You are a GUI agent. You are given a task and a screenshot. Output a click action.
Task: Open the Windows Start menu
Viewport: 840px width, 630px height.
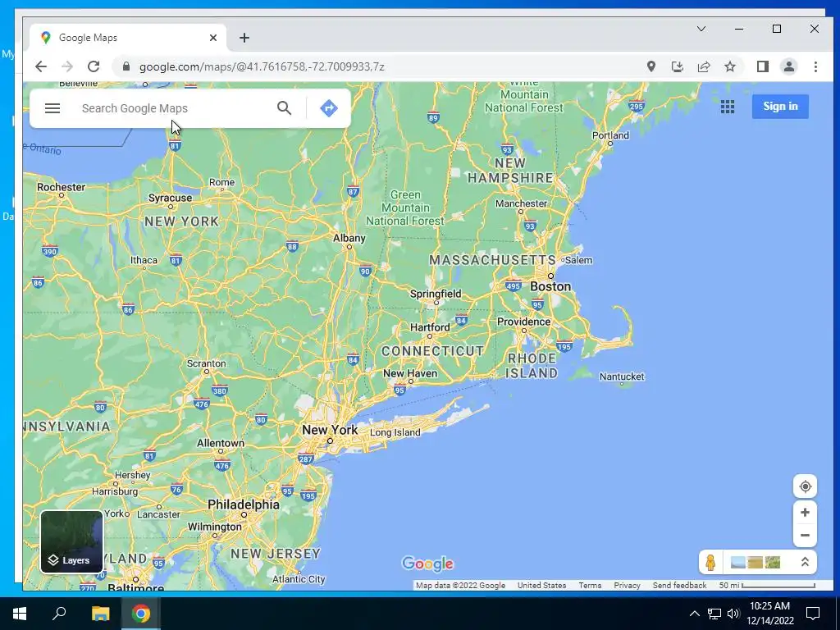coord(20,614)
